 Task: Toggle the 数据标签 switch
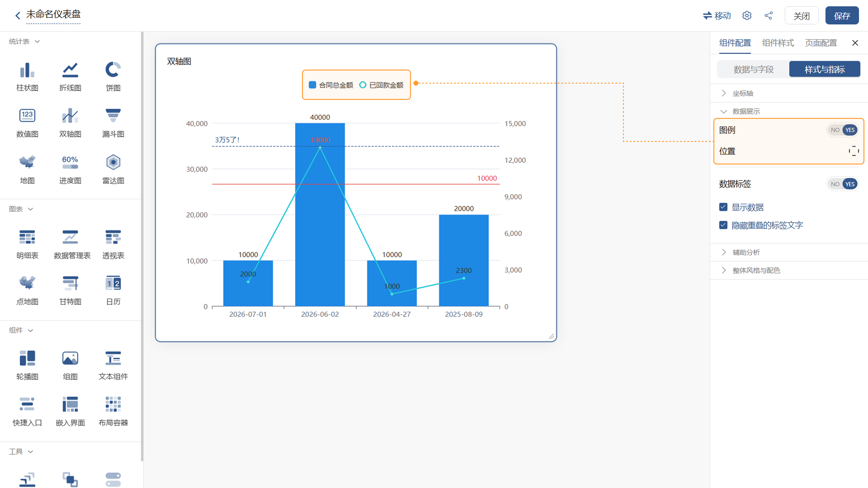[842, 184]
